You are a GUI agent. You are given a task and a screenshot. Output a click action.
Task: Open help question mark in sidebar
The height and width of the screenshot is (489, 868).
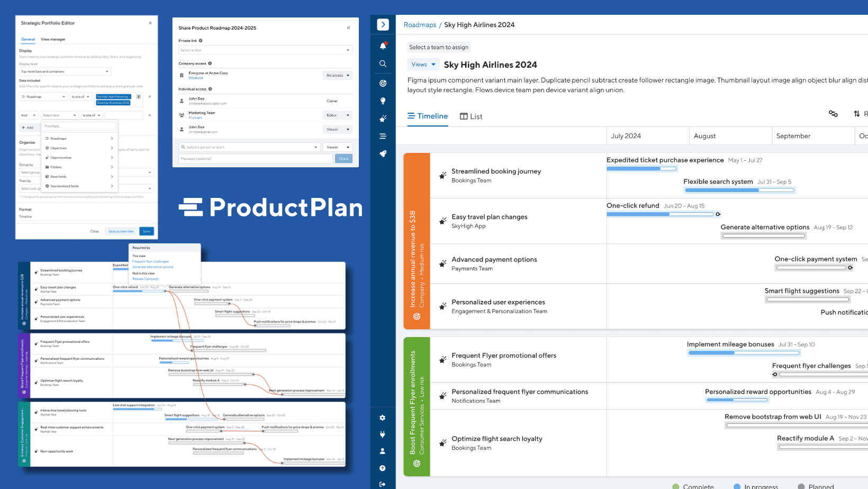382,468
